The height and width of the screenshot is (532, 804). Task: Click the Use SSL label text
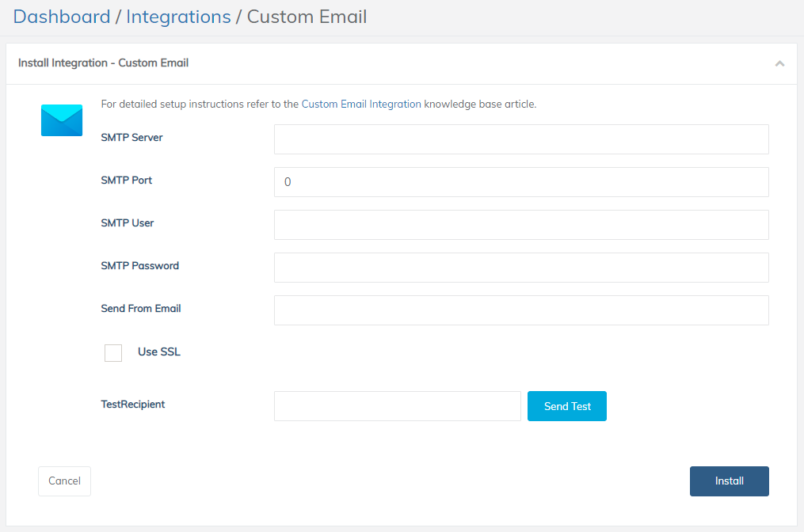coord(159,351)
